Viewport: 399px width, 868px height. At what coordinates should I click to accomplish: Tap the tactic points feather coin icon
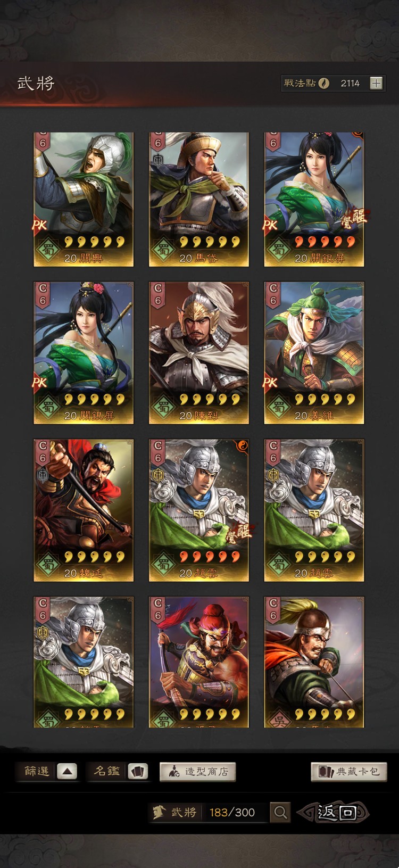[x=324, y=83]
